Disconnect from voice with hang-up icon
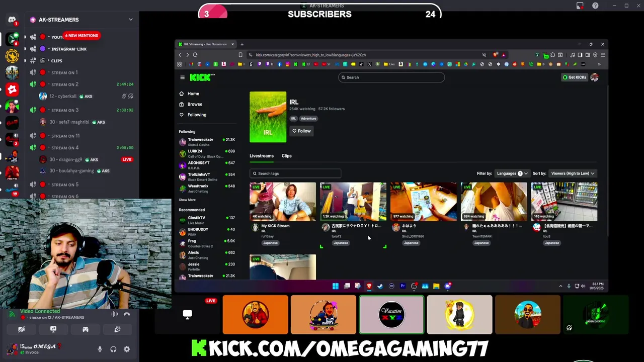Screen dimensions: 644x362 tap(127, 314)
